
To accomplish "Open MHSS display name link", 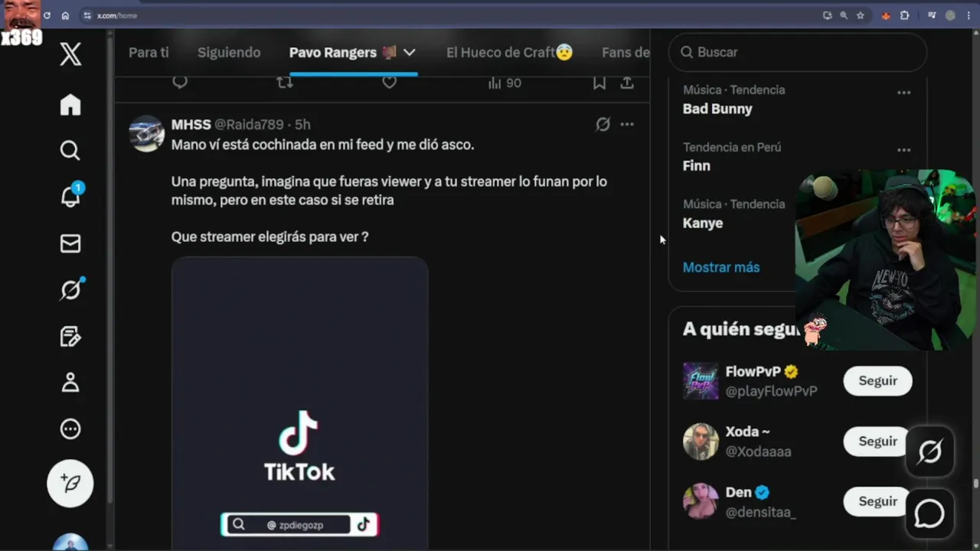I will point(191,125).
